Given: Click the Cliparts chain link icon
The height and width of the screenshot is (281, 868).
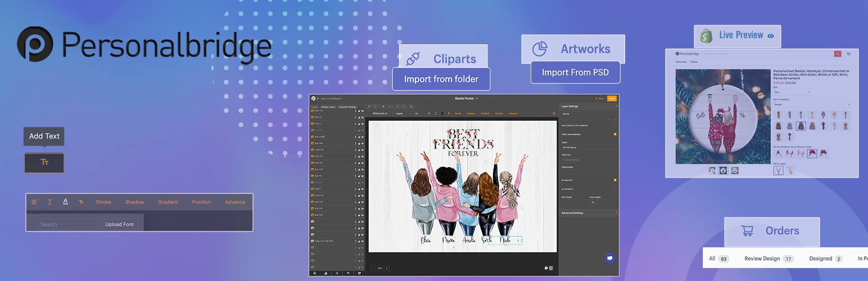Looking at the screenshot, I should 413,59.
